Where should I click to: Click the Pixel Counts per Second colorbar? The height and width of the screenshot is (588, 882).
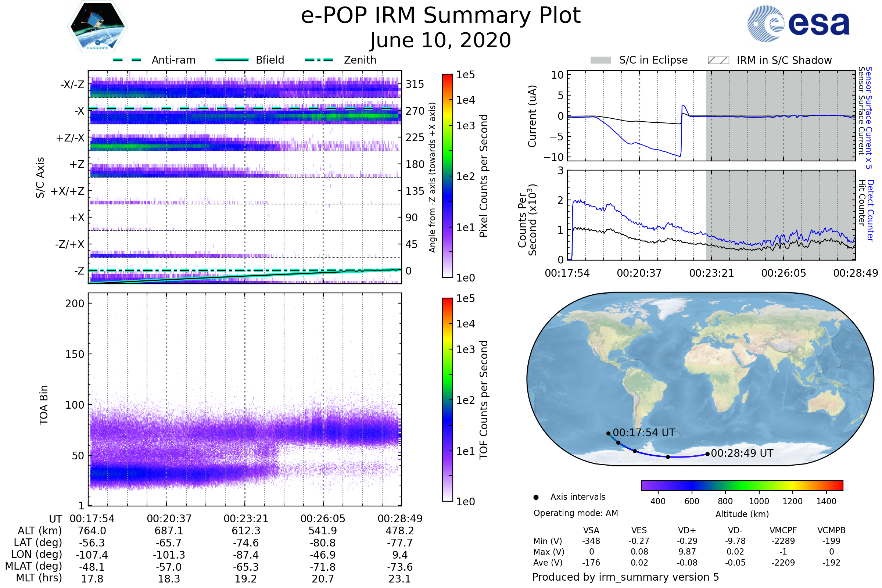[447, 176]
